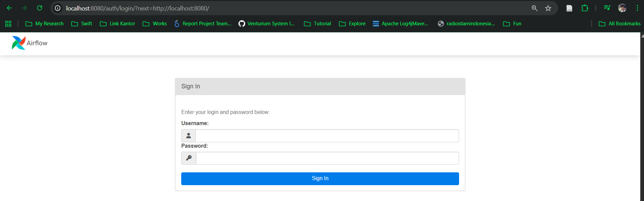The width and height of the screenshot is (644, 201).
Task: Expand the Link Kantor bookmarks folder
Action: click(118, 24)
